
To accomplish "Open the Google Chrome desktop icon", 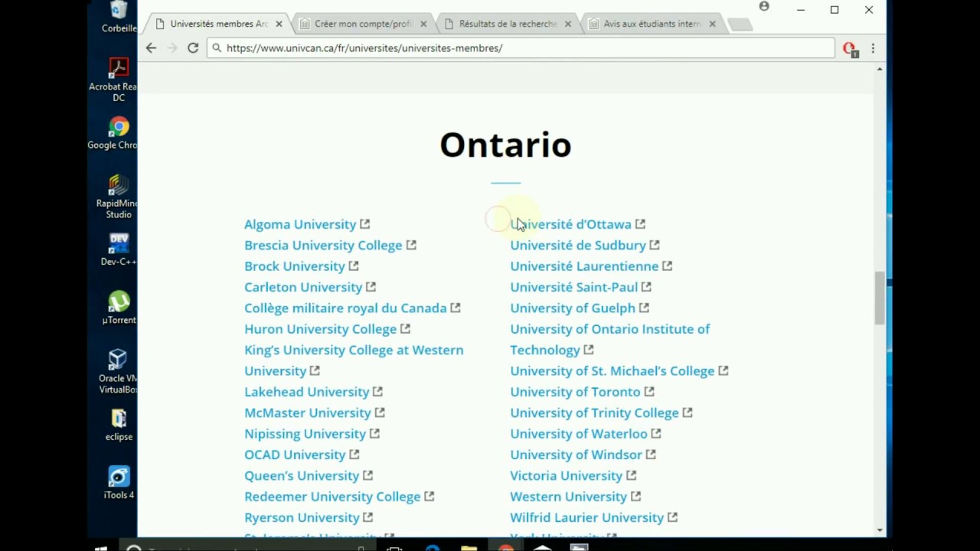I will click(119, 132).
